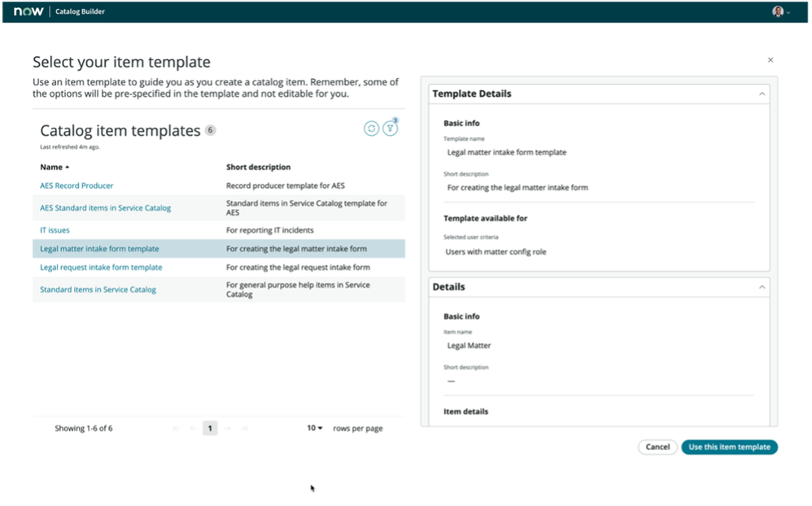Close the item template selection dialog

click(771, 60)
